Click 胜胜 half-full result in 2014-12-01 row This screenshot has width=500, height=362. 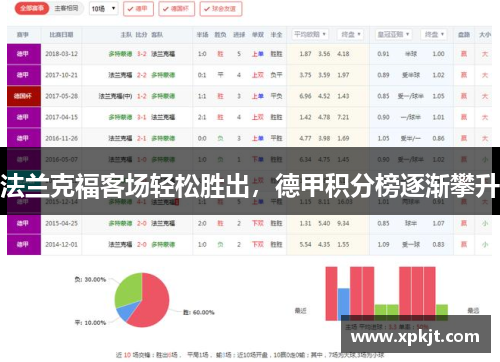point(276,245)
